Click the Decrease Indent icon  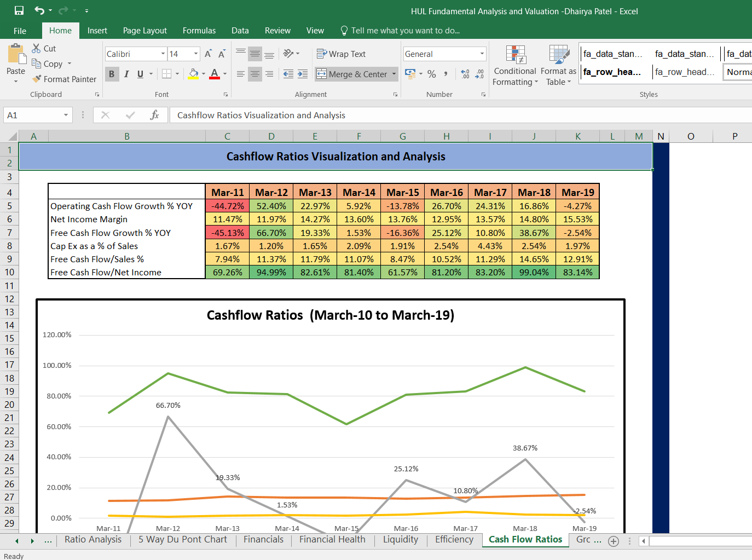tap(288, 74)
